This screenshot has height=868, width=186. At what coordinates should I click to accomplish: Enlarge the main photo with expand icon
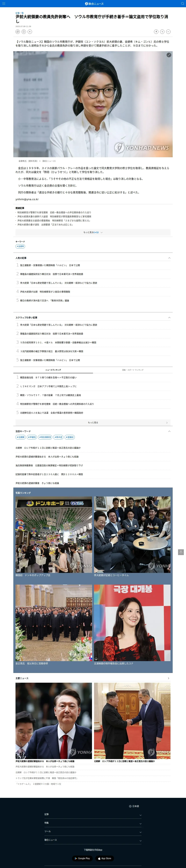click(x=169, y=55)
